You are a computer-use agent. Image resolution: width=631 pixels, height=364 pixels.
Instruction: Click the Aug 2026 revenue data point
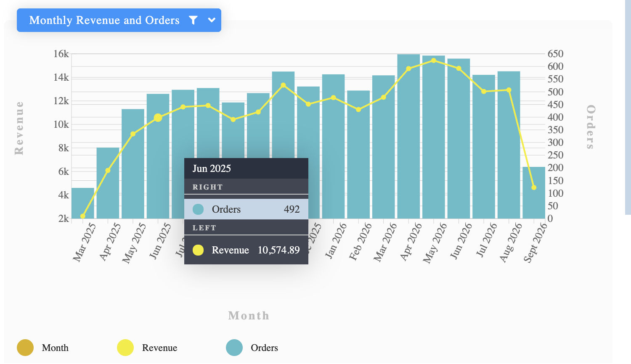tap(509, 90)
